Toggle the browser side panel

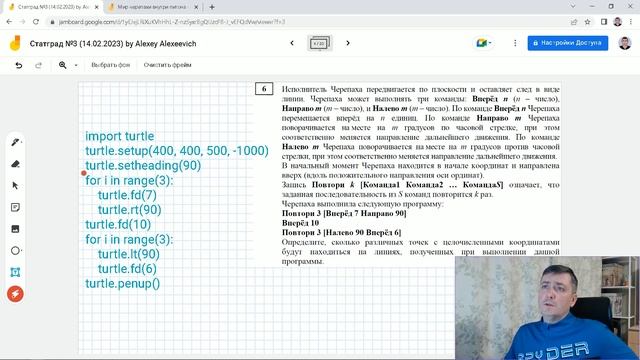(x=604, y=22)
